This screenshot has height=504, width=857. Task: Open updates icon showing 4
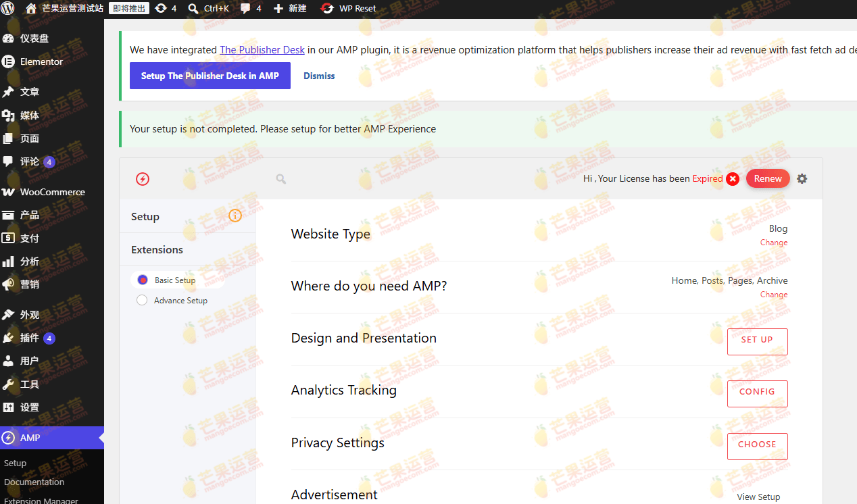point(161,9)
